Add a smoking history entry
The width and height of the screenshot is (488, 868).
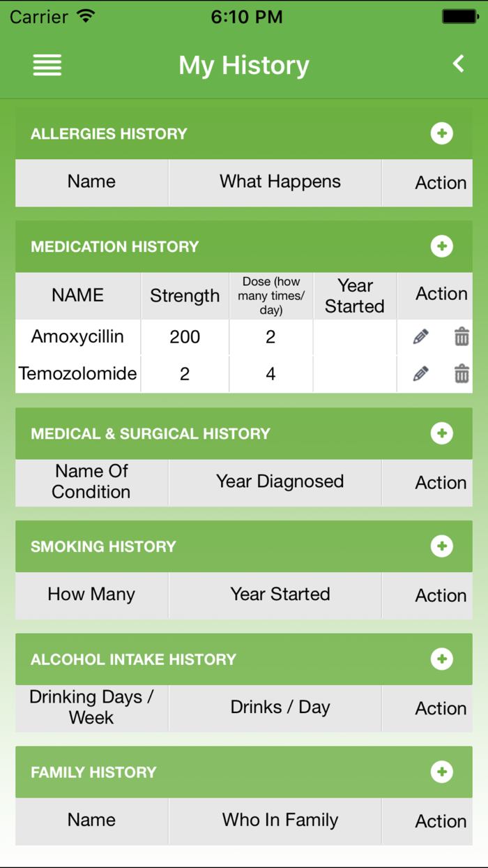coord(442,546)
